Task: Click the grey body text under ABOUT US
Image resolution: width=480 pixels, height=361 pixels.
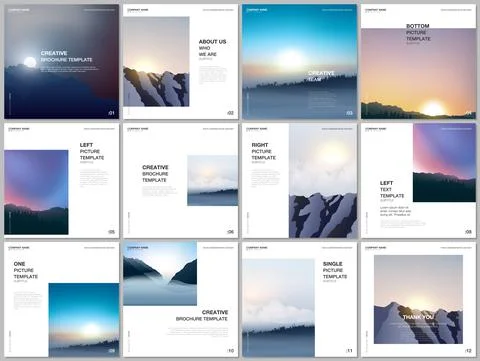Action: pyautogui.click(x=213, y=75)
